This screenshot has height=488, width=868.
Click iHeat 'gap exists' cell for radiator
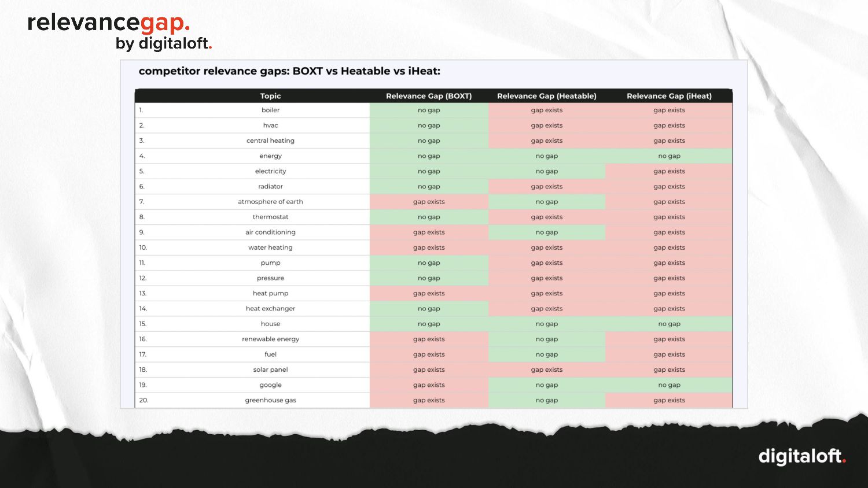point(669,187)
